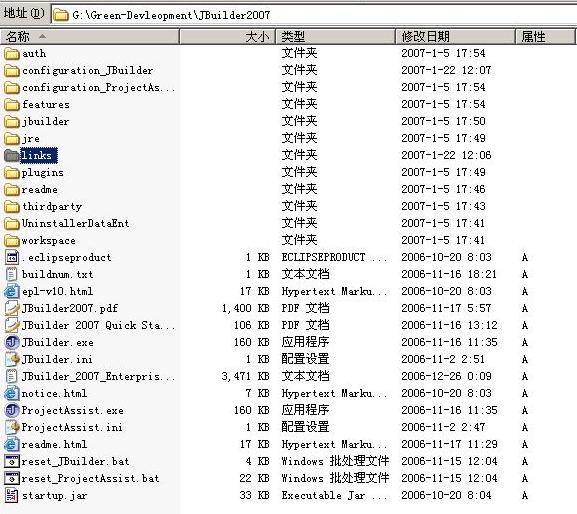The width and height of the screenshot is (577, 514).
Task: Sort by the 大小 column header
Action: point(227,37)
